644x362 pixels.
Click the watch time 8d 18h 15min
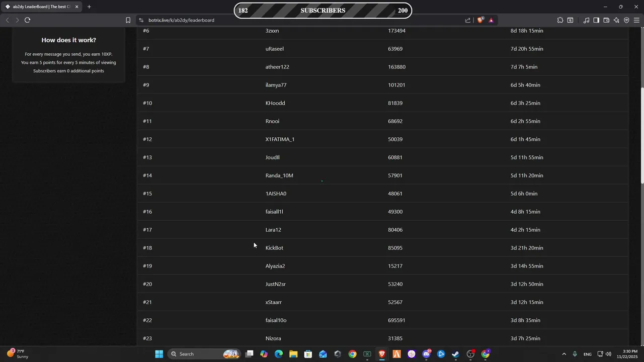[x=527, y=31]
